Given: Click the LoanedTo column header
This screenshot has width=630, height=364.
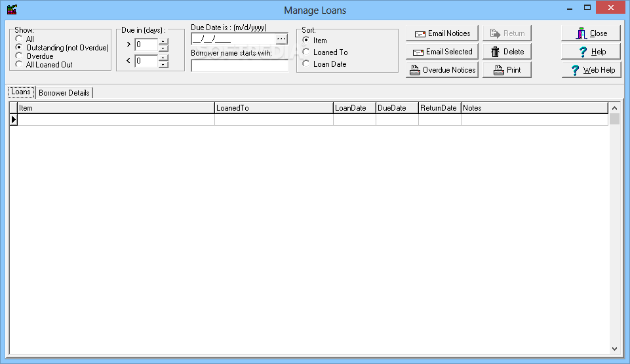Looking at the screenshot, I should [274, 108].
